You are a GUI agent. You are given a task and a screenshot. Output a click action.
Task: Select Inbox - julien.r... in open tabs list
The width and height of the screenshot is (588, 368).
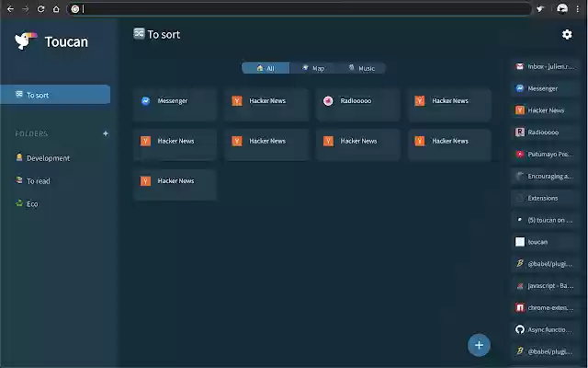pyautogui.click(x=545, y=66)
